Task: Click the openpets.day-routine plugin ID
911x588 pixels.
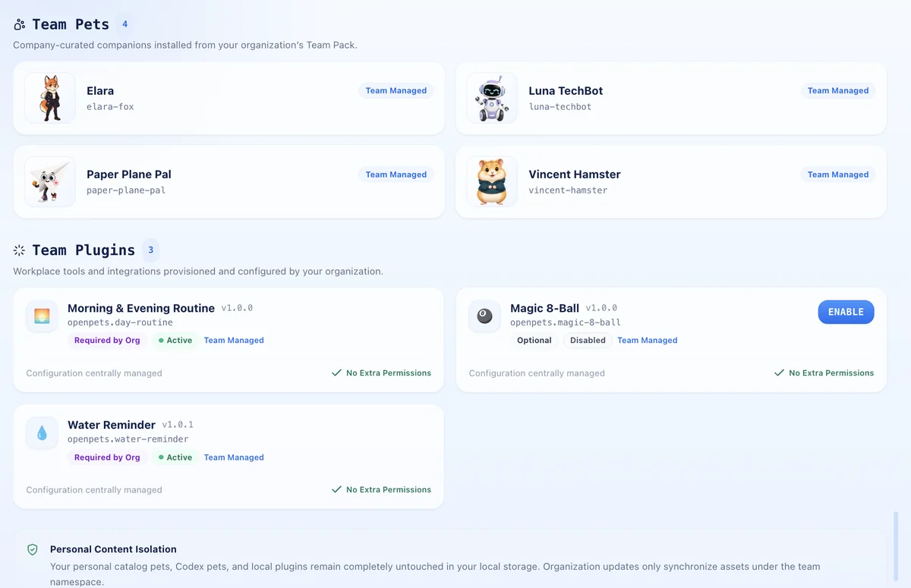Action: [120, 322]
